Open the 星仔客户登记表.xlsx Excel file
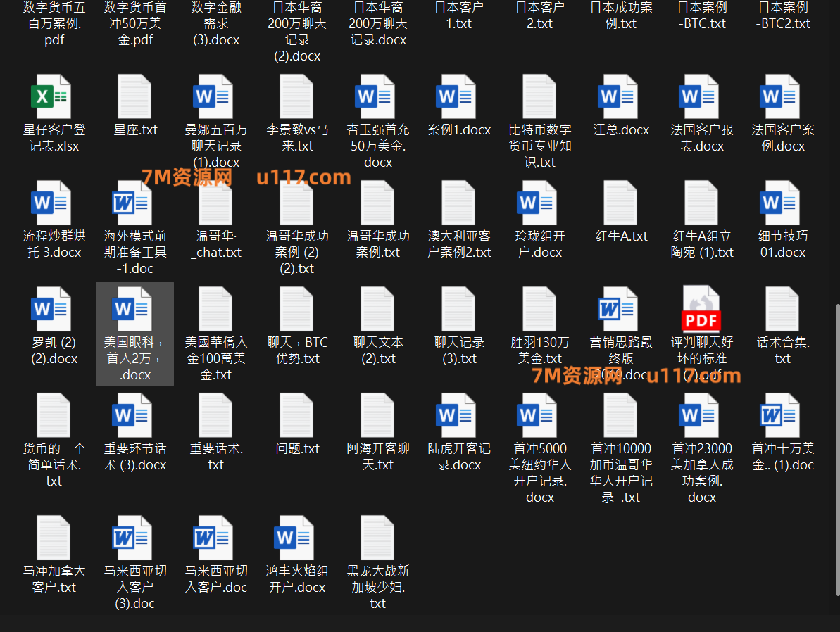The height and width of the screenshot is (632, 840). [54, 97]
